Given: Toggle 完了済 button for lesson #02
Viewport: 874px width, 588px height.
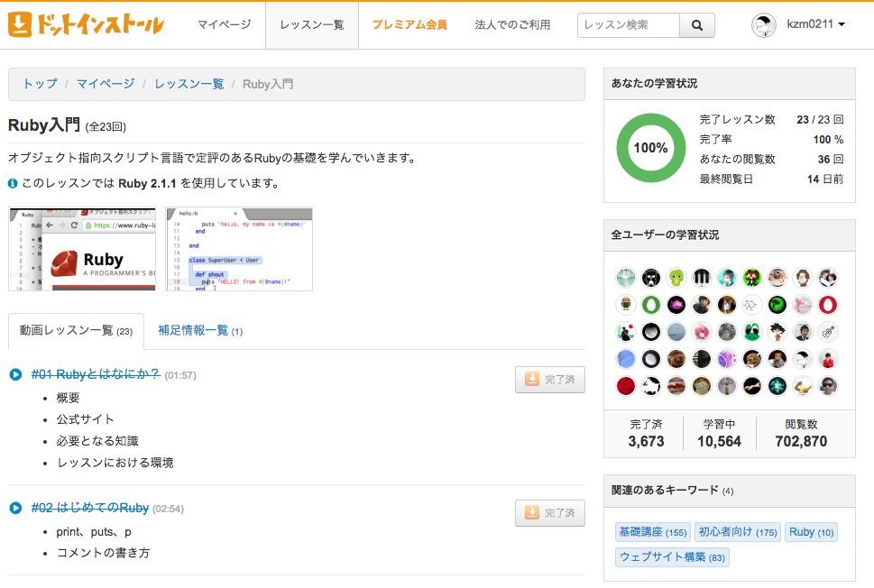Looking at the screenshot, I should tap(549, 513).
